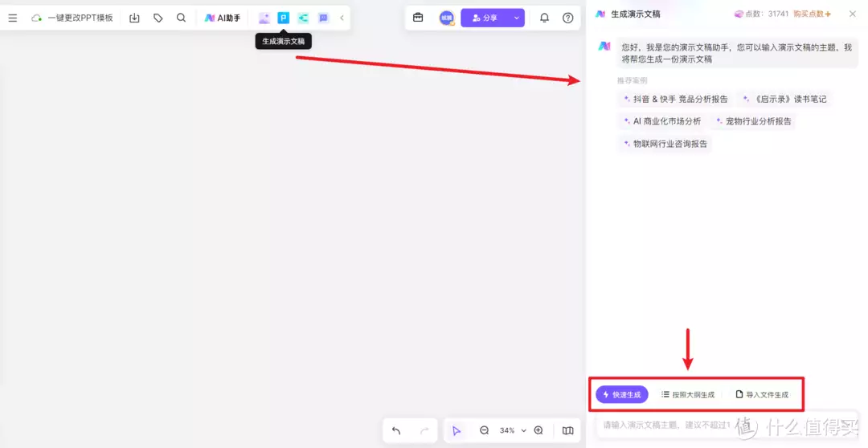Click 购买点数 buy points link
Viewport: 868px width, 448px height.
pyautogui.click(x=812, y=14)
